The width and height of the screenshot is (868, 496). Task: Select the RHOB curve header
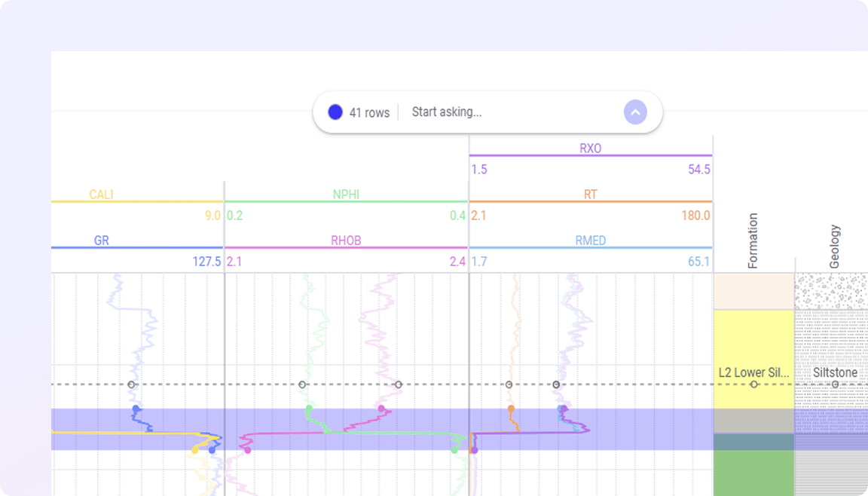click(x=346, y=240)
